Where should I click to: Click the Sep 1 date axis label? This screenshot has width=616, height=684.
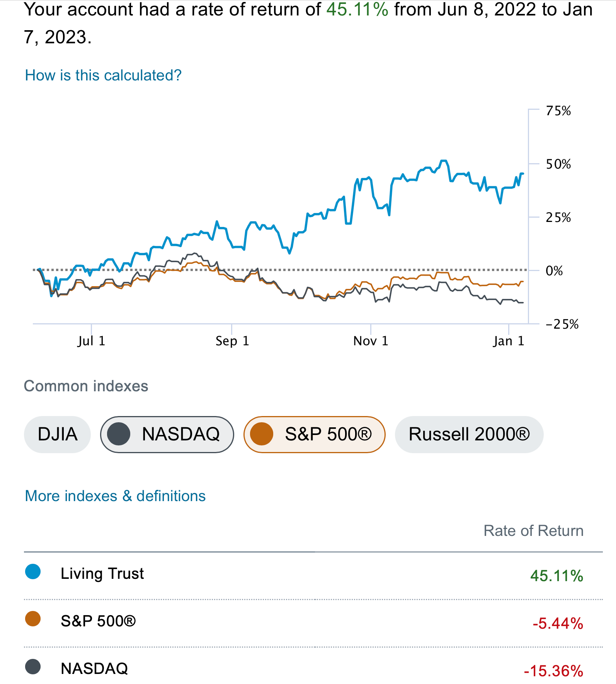click(x=232, y=341)
